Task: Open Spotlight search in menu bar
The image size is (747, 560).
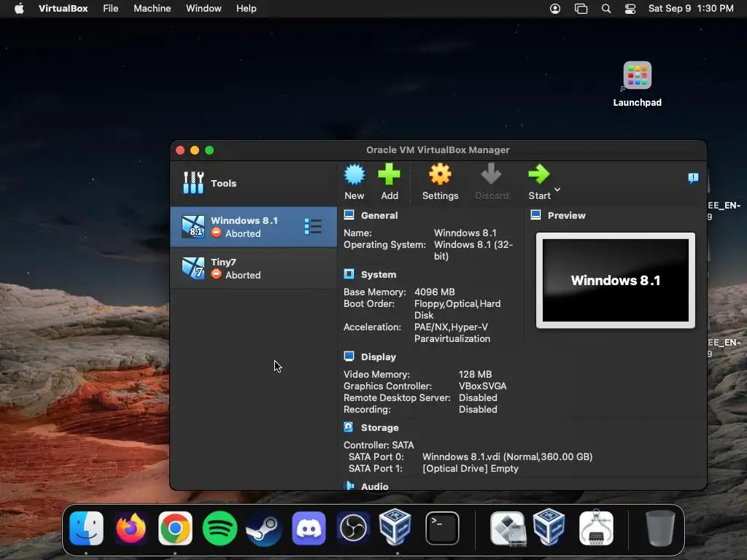Action: (606, 9)
